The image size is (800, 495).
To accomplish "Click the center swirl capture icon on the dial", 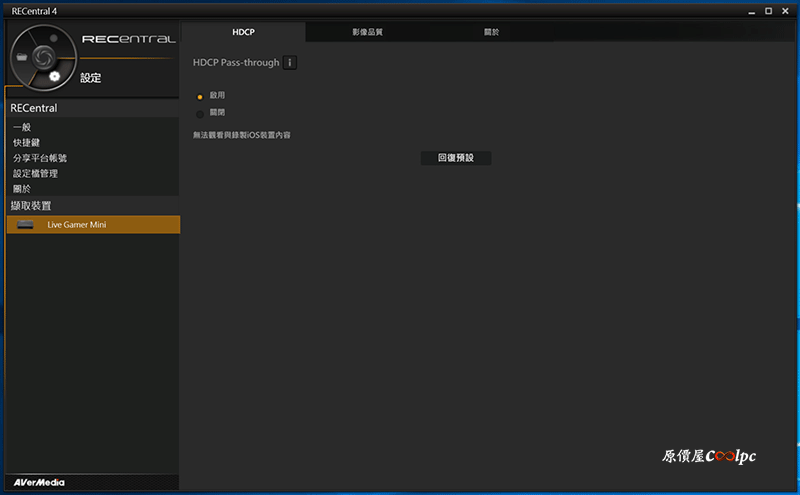I will [x=43, y=57].
